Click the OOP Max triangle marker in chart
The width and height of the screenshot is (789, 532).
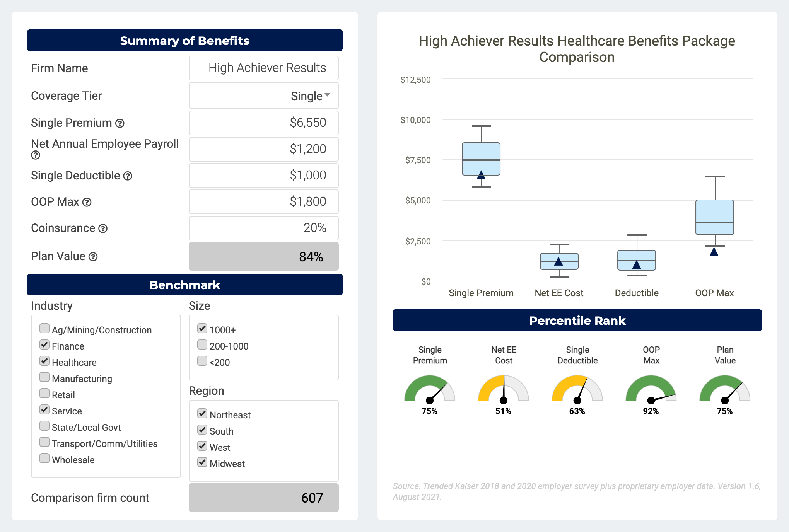click(x=714, y=252)
